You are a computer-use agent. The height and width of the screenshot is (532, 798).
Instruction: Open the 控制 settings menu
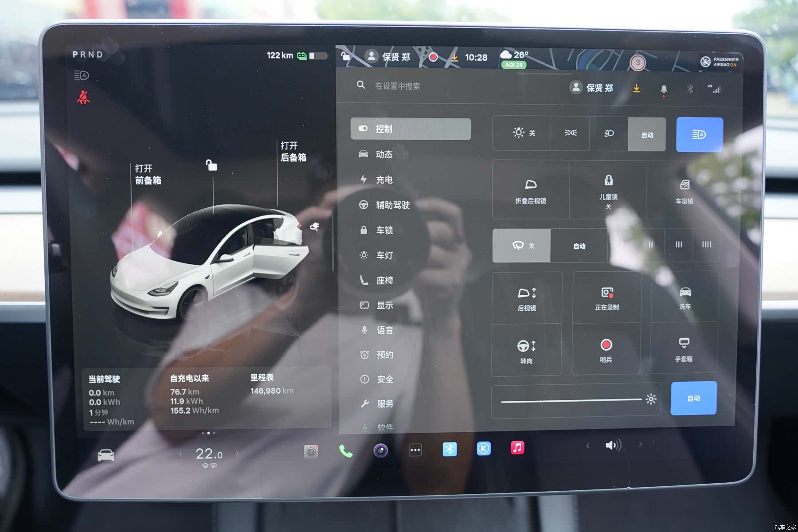(411, 129)
